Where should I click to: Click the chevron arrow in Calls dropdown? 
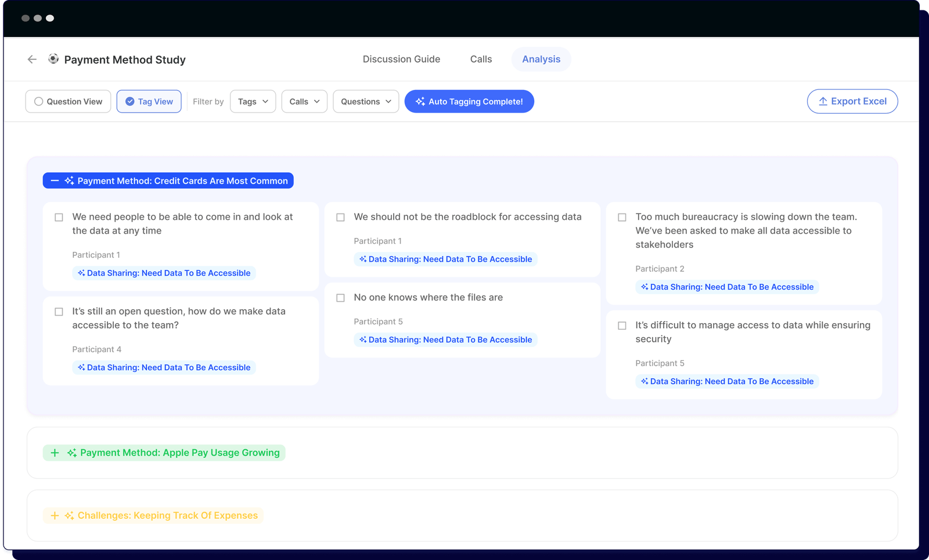pos(317,102)
